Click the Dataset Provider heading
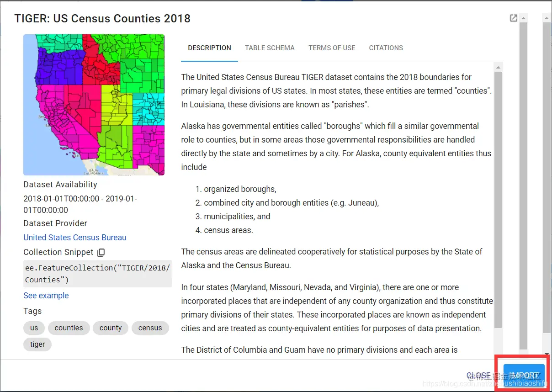The width and height of the screenshot is (552, 392). pos(55,223)
